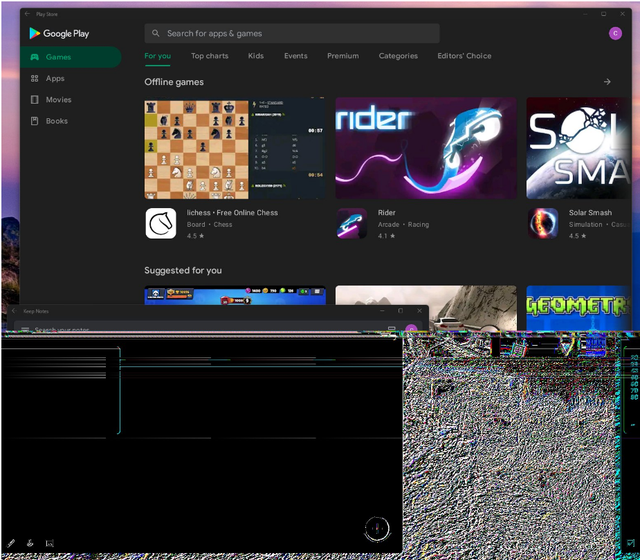Image resolution: width=640 pixels, height=560 pixels.
Task: Click the Google Play logo
Action: (59, 33)
